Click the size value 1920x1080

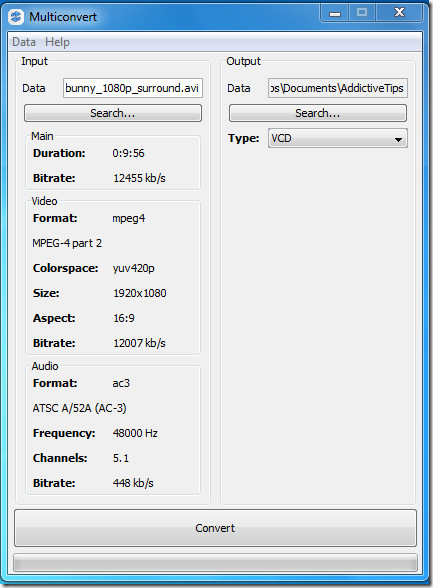(x=140, y=293)
